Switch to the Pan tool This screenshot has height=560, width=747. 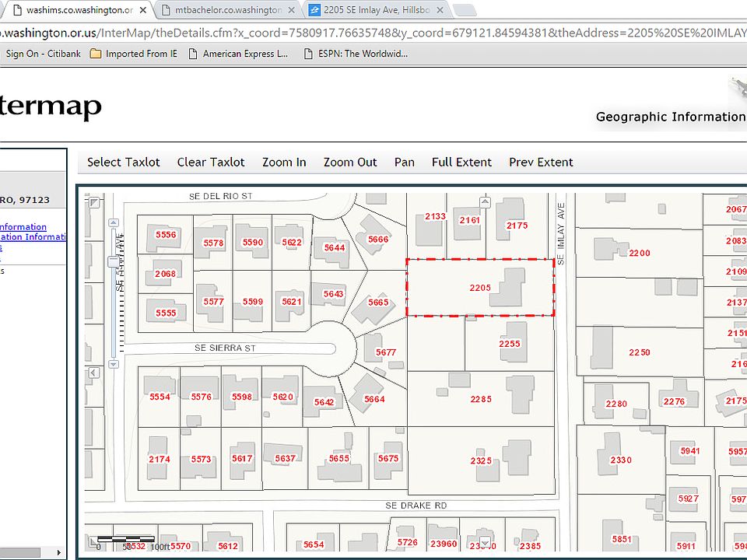click(405, 163)
